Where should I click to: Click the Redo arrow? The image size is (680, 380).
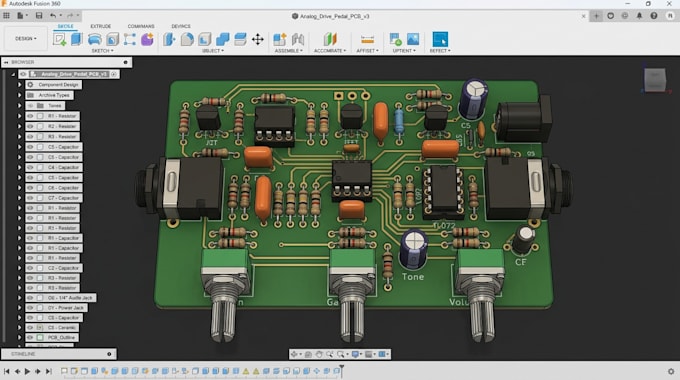(70, 16)
